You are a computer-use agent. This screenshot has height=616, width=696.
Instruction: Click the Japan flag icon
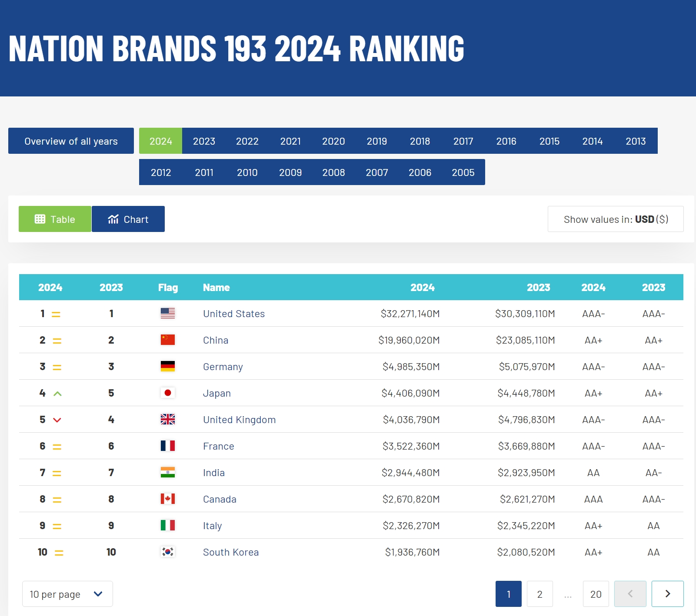click(x=167, y=393)
